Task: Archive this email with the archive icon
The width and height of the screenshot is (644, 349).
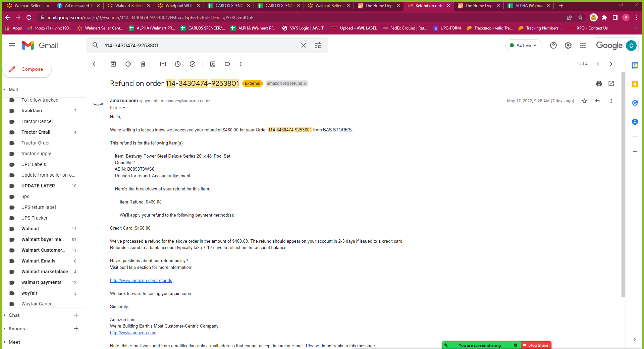Action: pos(113,64)
